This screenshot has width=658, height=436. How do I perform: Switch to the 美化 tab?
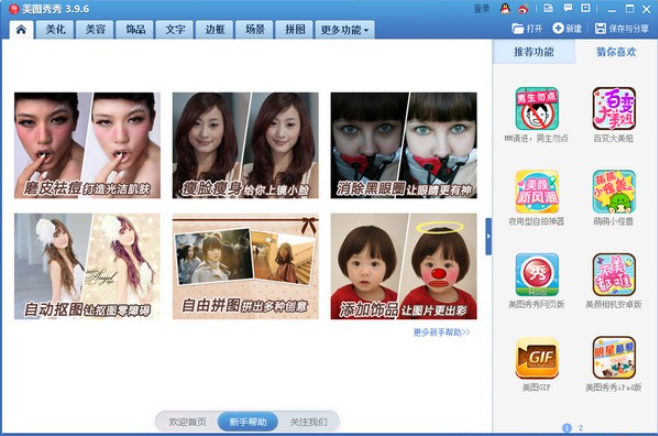pyautogui.click(x=55, y=29)
